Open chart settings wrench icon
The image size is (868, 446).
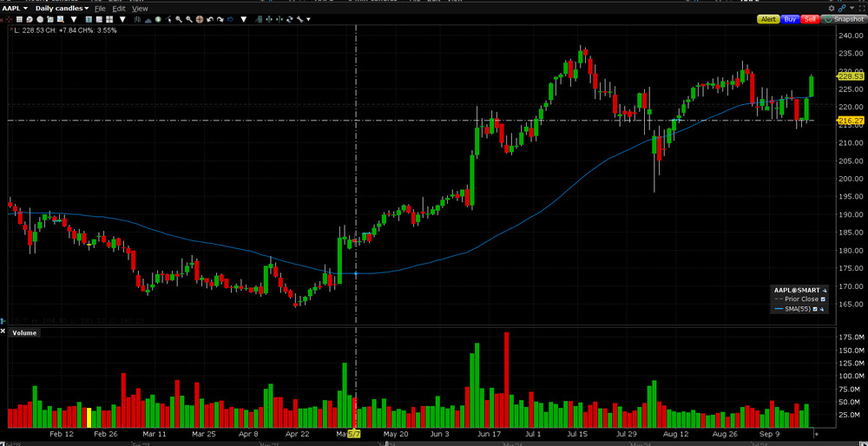(x=299, y=18)
